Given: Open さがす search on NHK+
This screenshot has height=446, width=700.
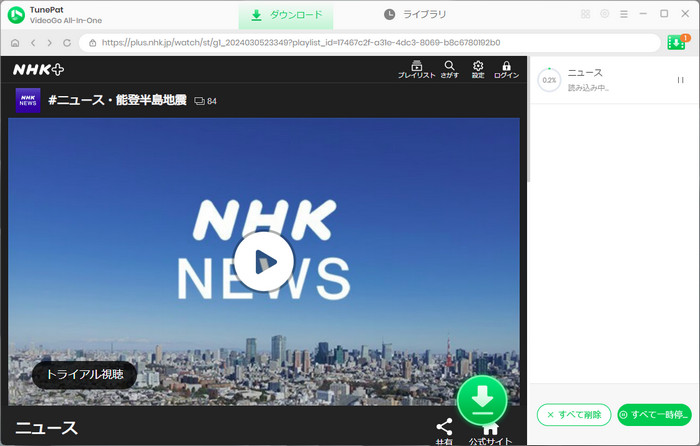Looking at the screenshot, I should [x=450, y=70].
